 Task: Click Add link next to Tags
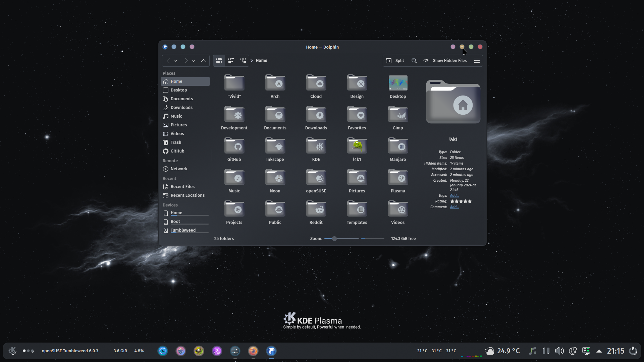click(x=454, y=196)
